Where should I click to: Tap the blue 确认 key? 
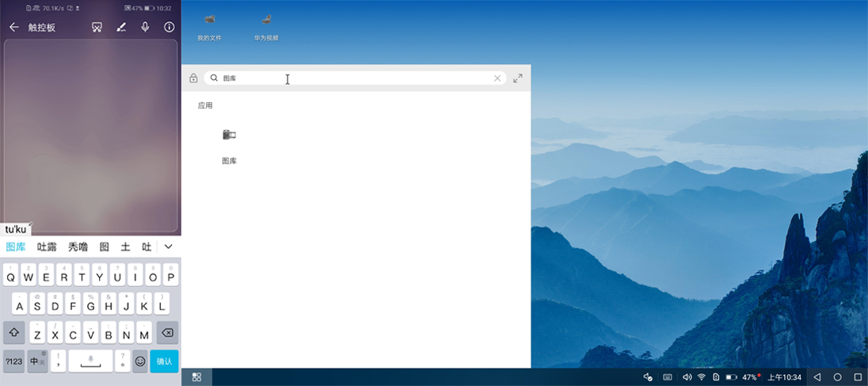(165, 361)
